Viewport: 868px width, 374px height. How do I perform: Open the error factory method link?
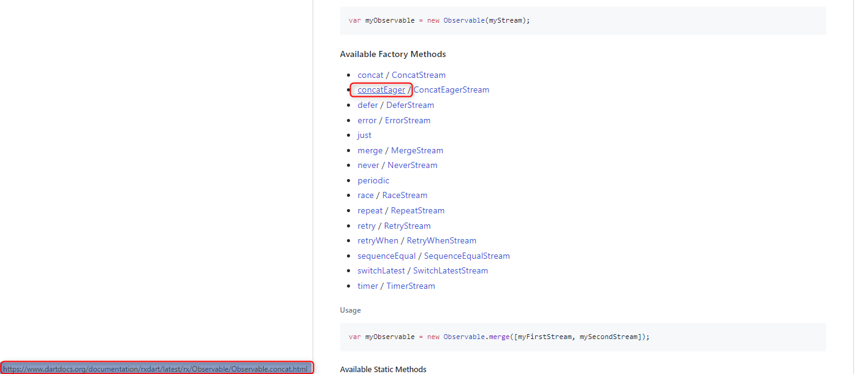pyautogui.click(x=367, y=120)
